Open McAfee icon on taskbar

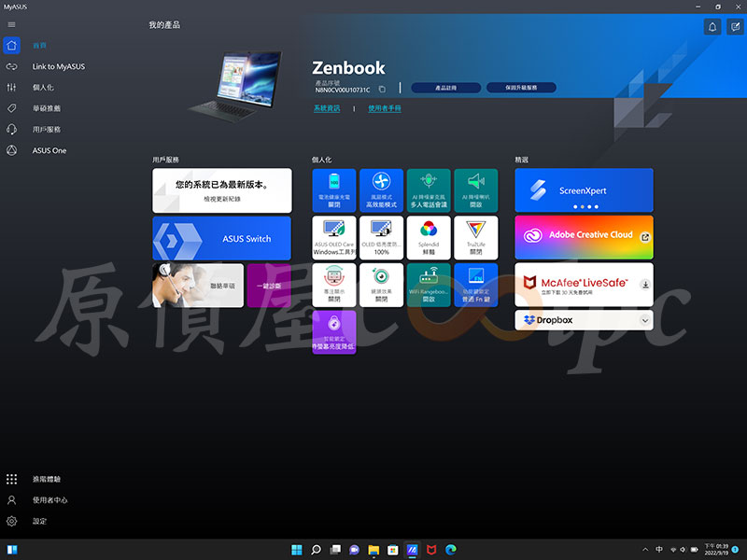coord(431,550)
